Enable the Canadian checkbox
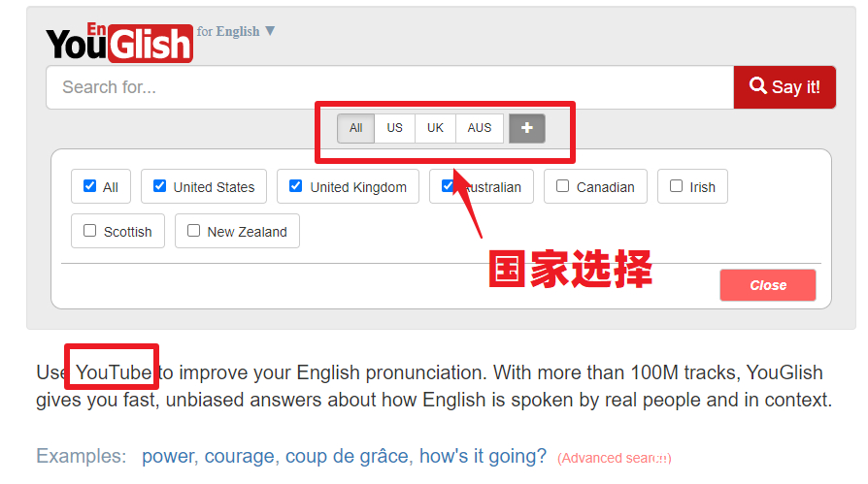868x484 pixels. 562,186
